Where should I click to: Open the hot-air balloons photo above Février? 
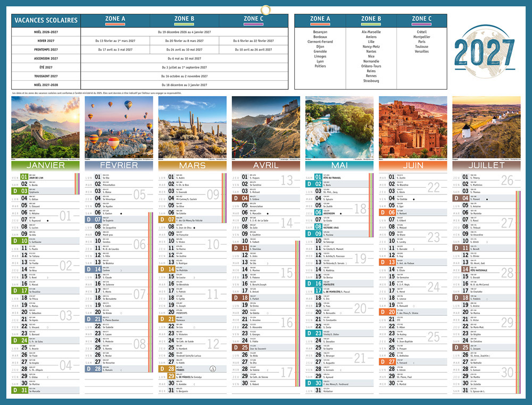coord(119,128)
